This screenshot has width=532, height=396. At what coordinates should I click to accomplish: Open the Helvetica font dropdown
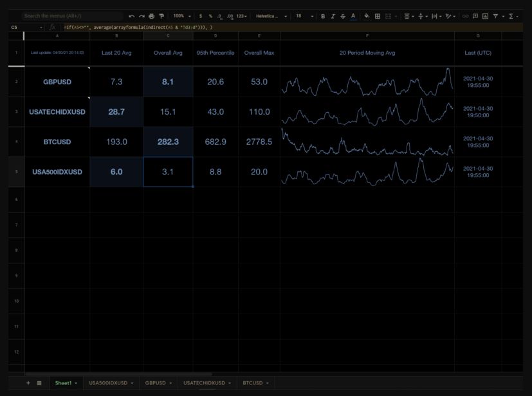pyautogui.click(x=270, y=15)
